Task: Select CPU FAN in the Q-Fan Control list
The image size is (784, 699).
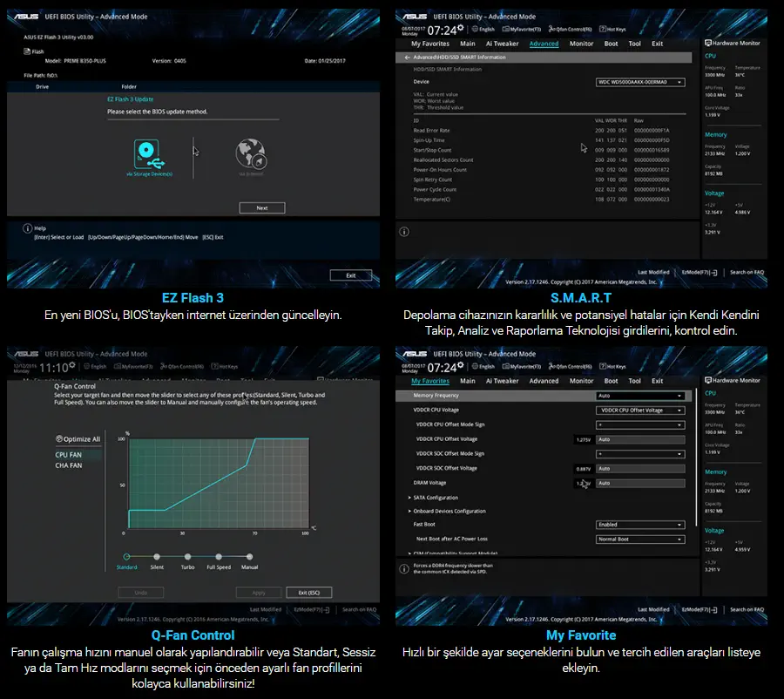Action: [x=69, y=455]
